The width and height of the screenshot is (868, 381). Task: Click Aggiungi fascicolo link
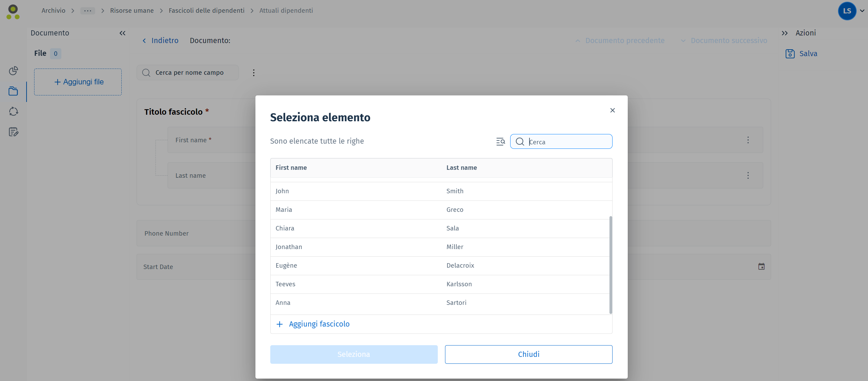[319, 324]
